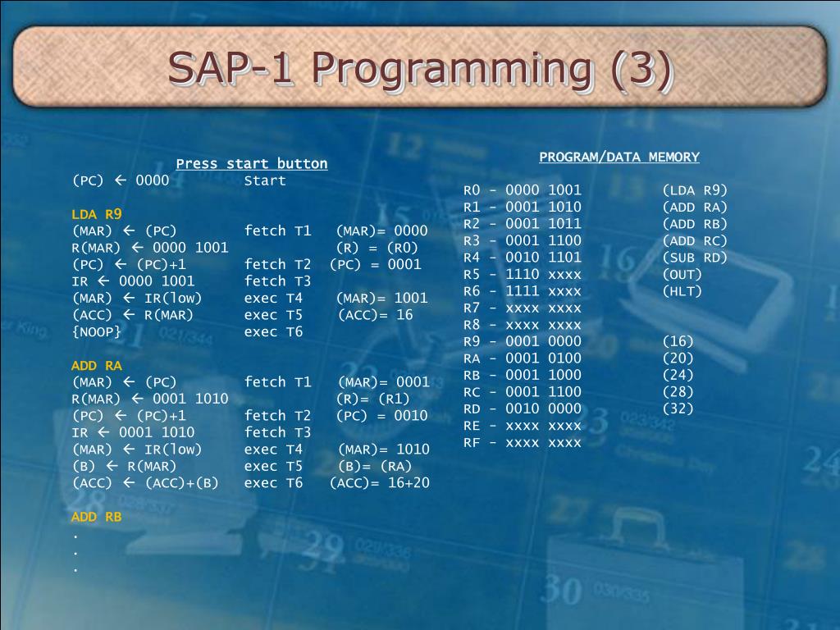Click the "(ADD RB)" memory comment
Viewport: 840px width, 630px height.
695,224
